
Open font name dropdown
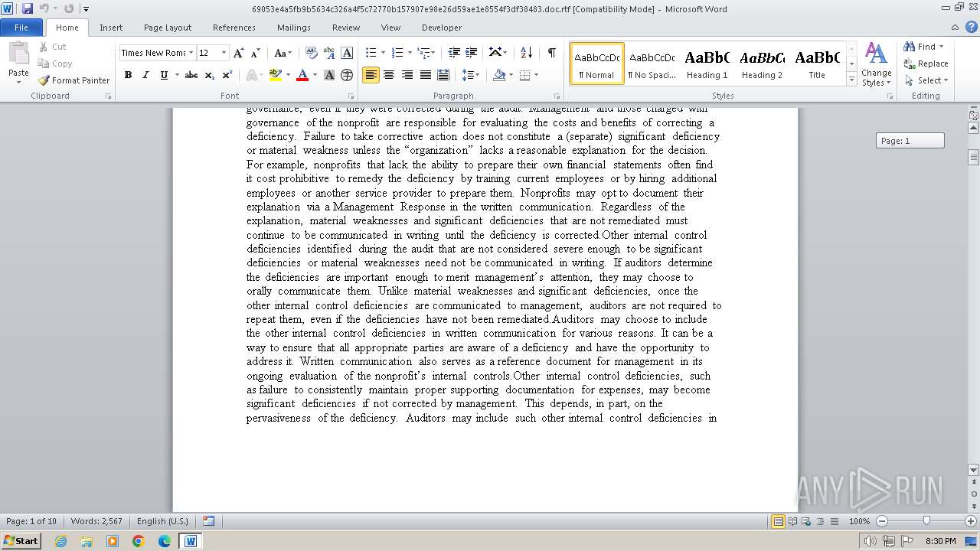click(191, 53)
